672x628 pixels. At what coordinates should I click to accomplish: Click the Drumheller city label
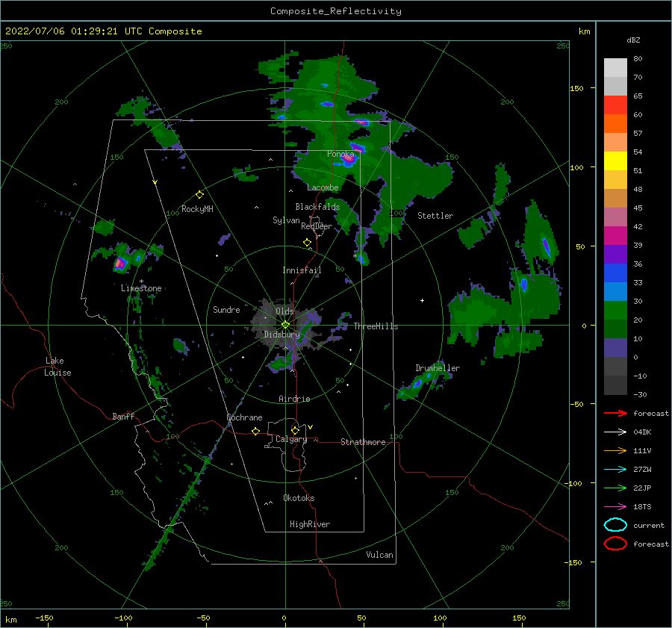tap(438, 368)
